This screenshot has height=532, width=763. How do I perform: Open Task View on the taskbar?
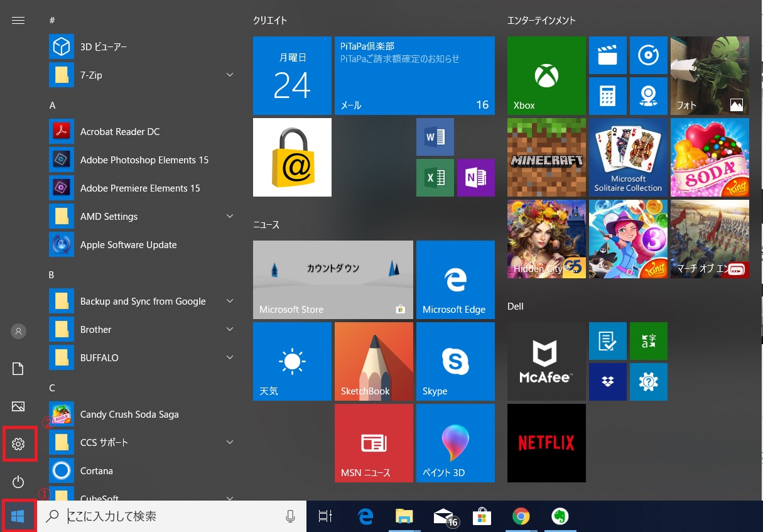coord(325,516)
